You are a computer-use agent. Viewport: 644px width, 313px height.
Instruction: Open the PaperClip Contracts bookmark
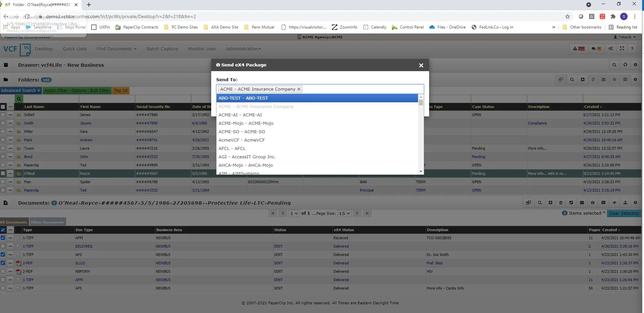coord(140,27)
